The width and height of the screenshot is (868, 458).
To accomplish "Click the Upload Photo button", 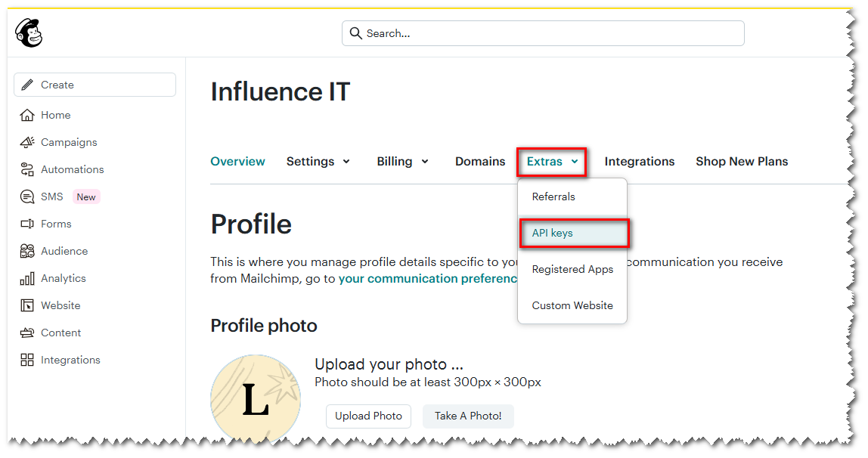I will click(x=369, y=416).
